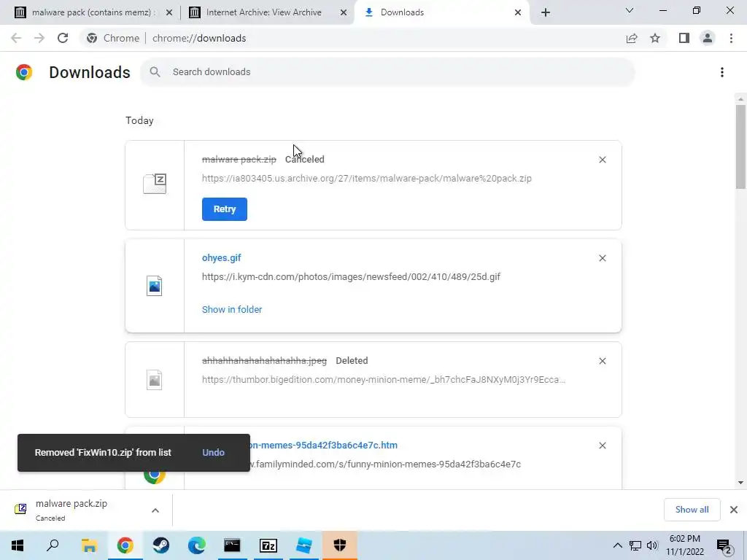This screenshot has width=747, height=560.
Task: Close the Downloads tab
Action: 518,12
